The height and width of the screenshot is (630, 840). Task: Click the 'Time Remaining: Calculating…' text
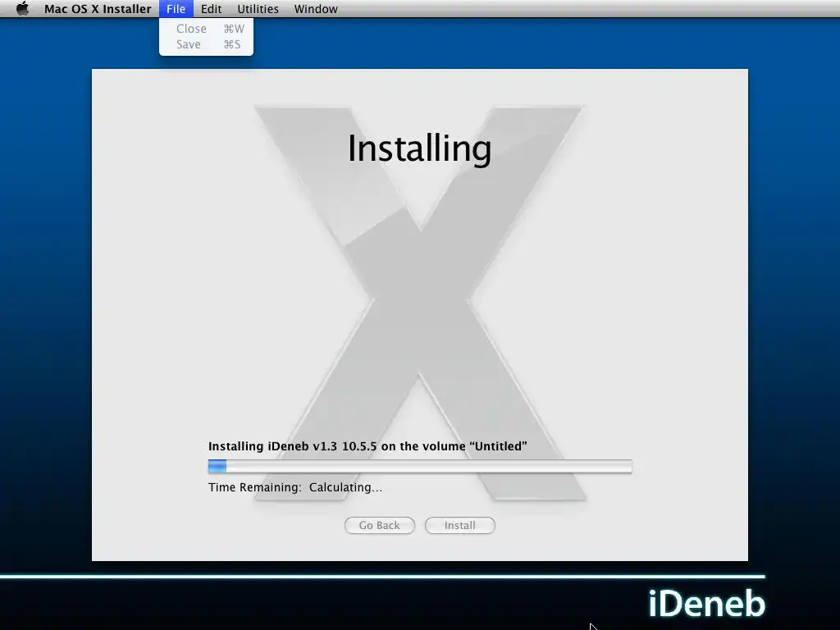(295, 487)
